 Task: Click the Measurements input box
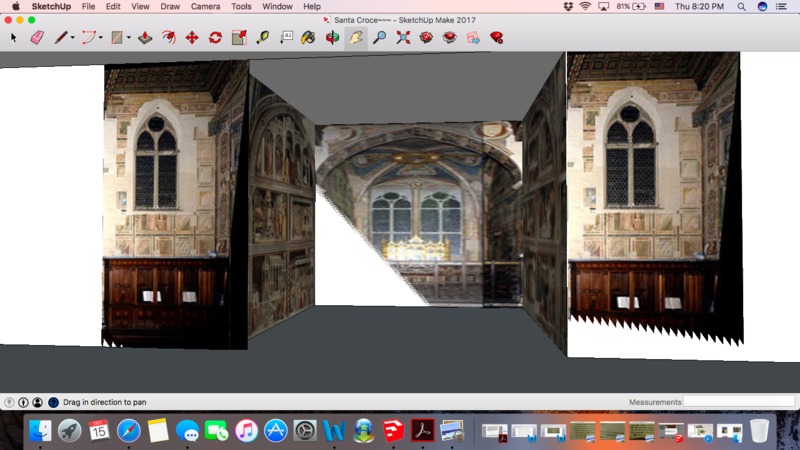click(739, 402)
